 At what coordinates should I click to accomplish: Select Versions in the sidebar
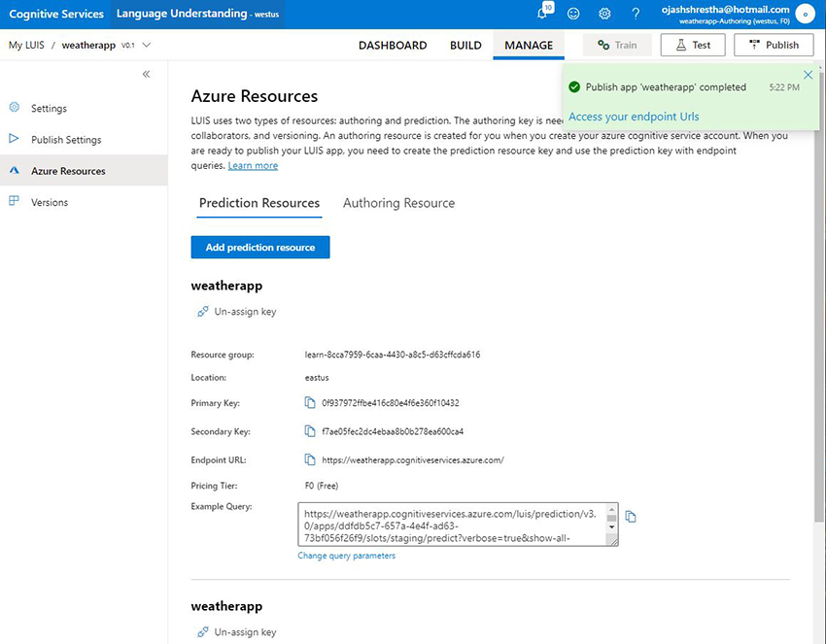tap(50, 202)
